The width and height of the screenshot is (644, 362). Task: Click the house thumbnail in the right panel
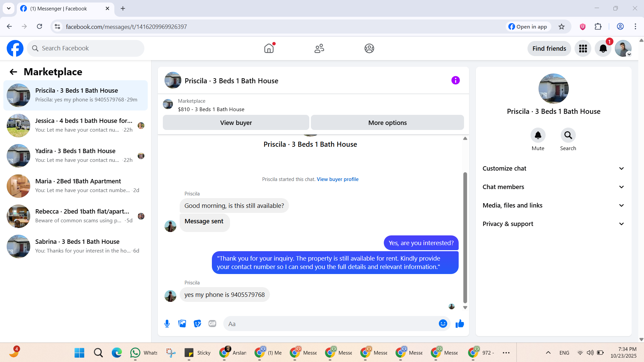tap(553, 89)
